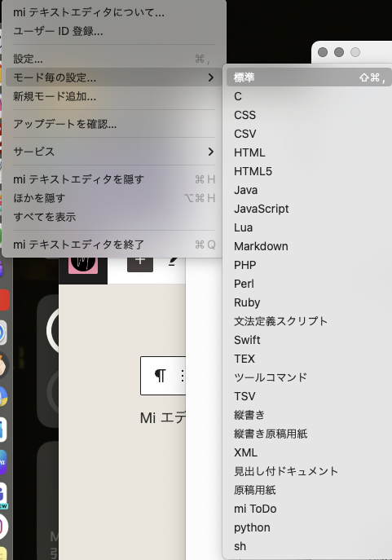Image resolution: width=392 pixels, height=560 pixels.
Task: Choose sh mode entry
Action: pos(309,546)
